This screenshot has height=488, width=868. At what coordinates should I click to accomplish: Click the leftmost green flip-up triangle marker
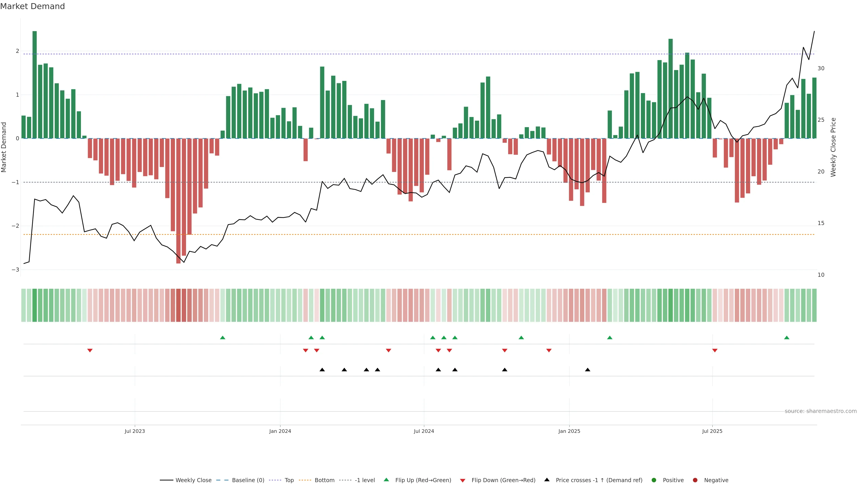222,338
